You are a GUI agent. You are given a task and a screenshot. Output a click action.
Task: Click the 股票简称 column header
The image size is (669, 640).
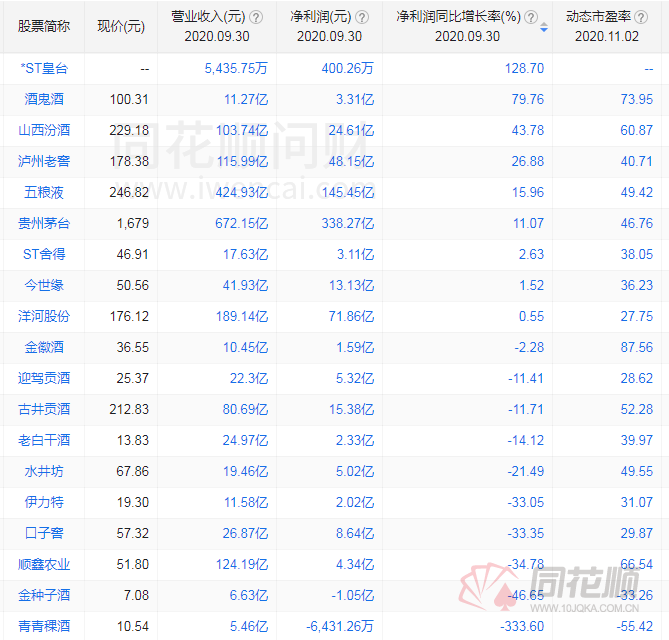pos(44,26)
